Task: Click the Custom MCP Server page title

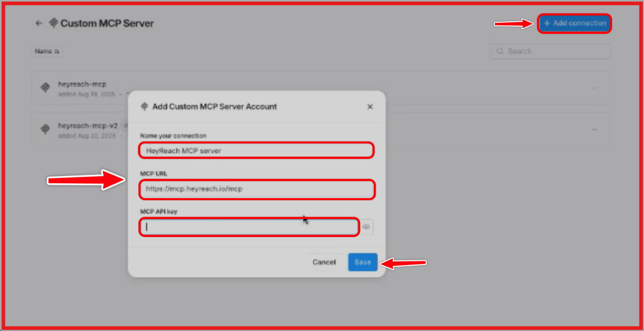Action: (x=107, y=23)
